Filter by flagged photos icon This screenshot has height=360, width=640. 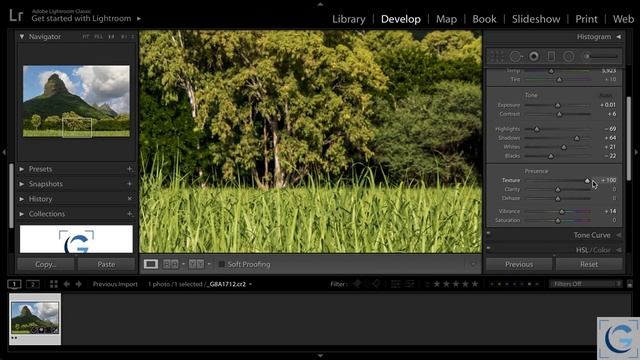pos(357,284)
